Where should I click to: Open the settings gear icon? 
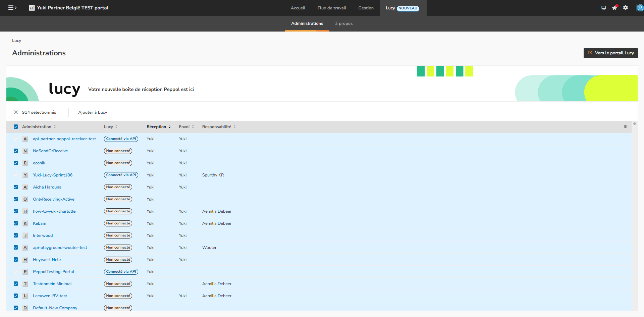pos(626,8)
